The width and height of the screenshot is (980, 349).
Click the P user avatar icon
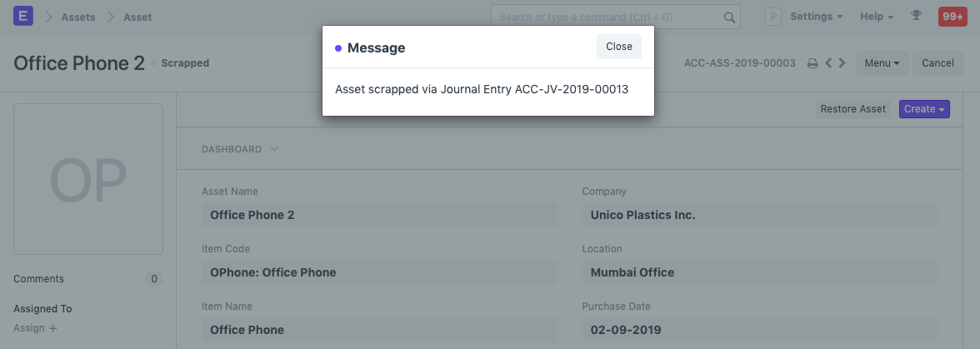pos(773,17)
